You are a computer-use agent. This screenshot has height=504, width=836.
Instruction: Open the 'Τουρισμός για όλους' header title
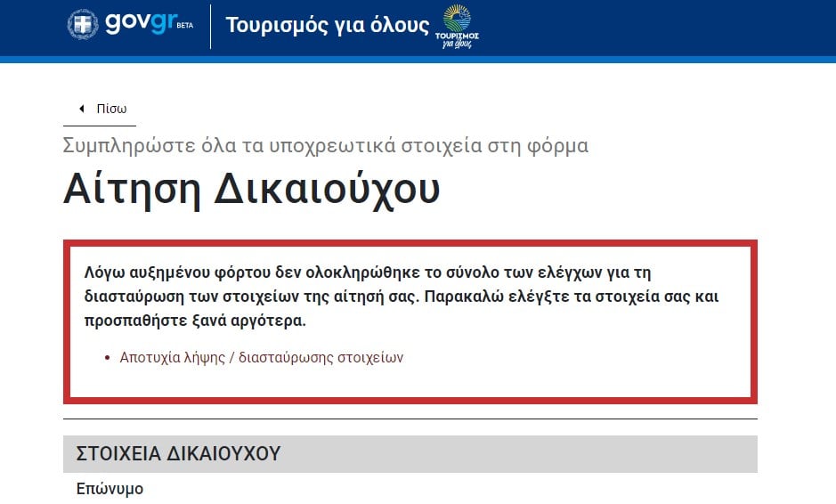(327, 25)
